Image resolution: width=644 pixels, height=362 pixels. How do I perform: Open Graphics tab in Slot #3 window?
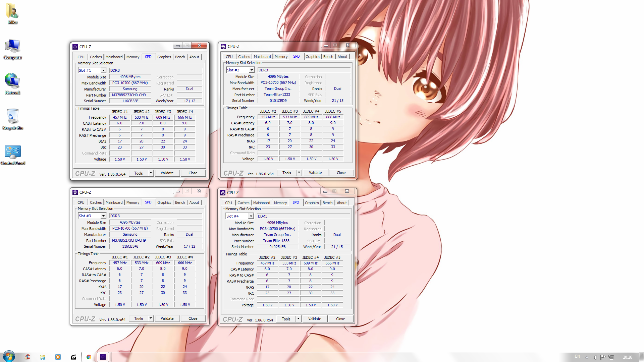(x=164, y=202)
